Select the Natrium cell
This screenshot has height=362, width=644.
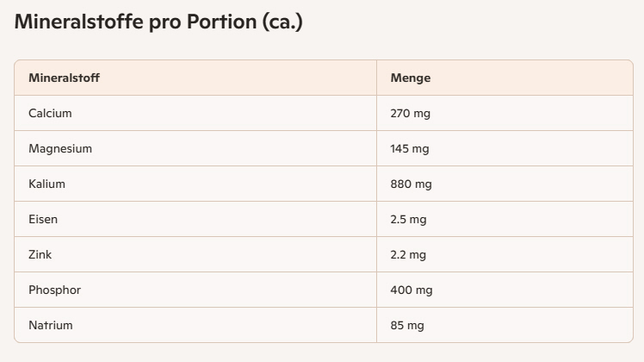tap(51, 325)
